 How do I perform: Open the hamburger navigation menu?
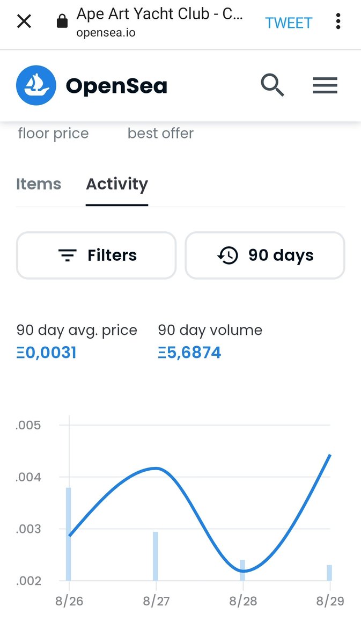325,85
